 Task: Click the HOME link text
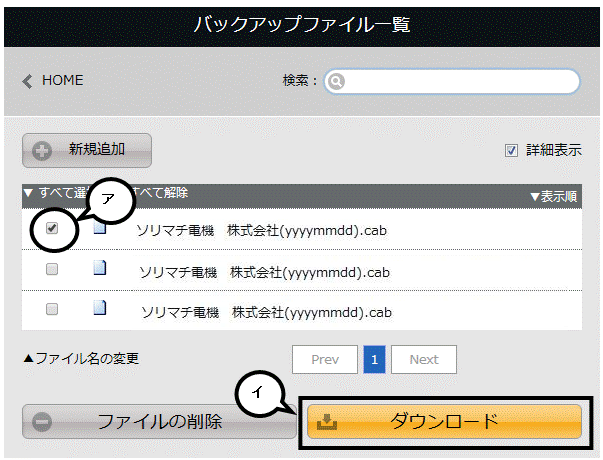[x=63, y=80]
